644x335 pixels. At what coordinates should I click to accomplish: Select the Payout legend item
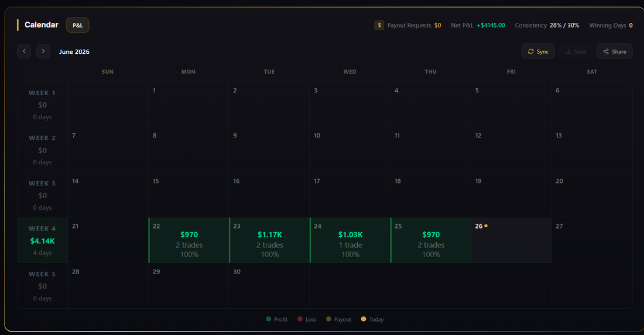[338, 319]
